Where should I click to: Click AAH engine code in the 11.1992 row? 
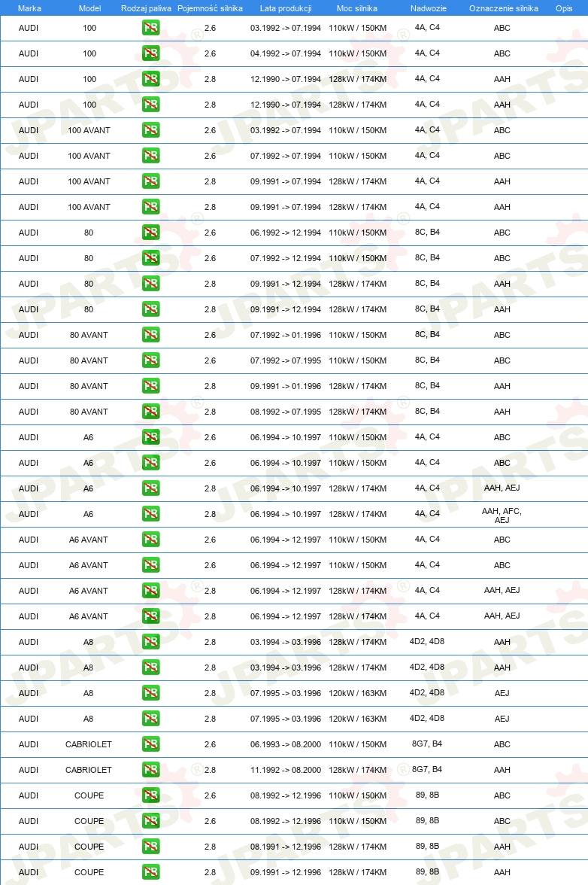tap(502, 770)
